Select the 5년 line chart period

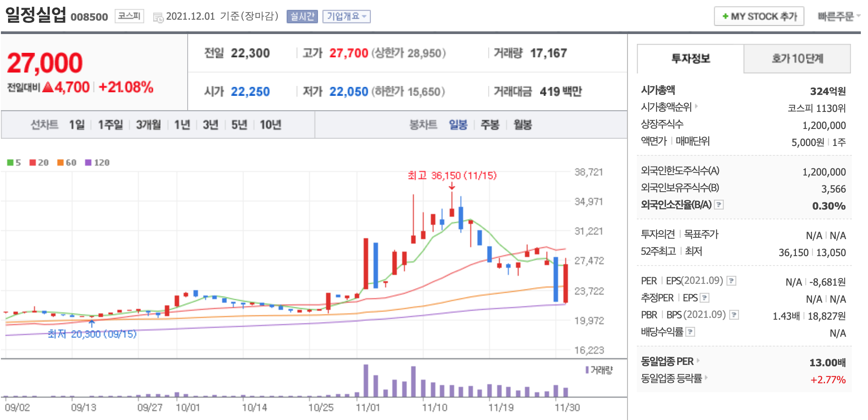tap(239, 125)
